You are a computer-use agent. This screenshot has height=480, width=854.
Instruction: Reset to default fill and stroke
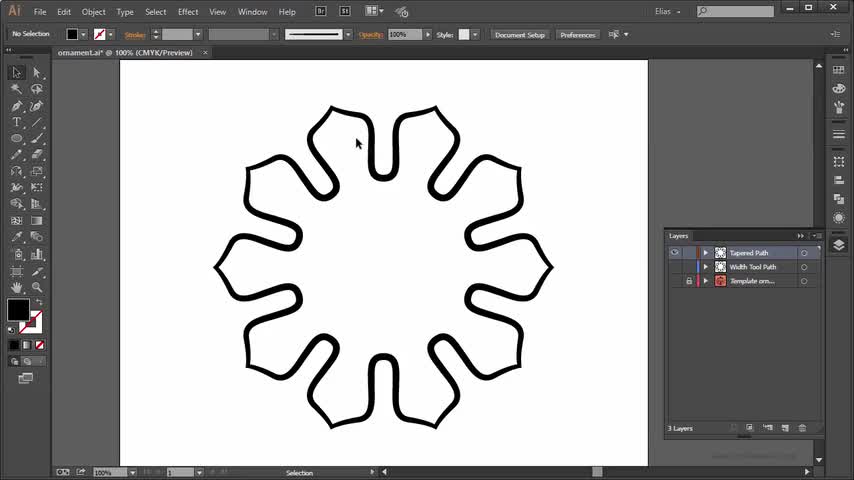coord(11,330)
